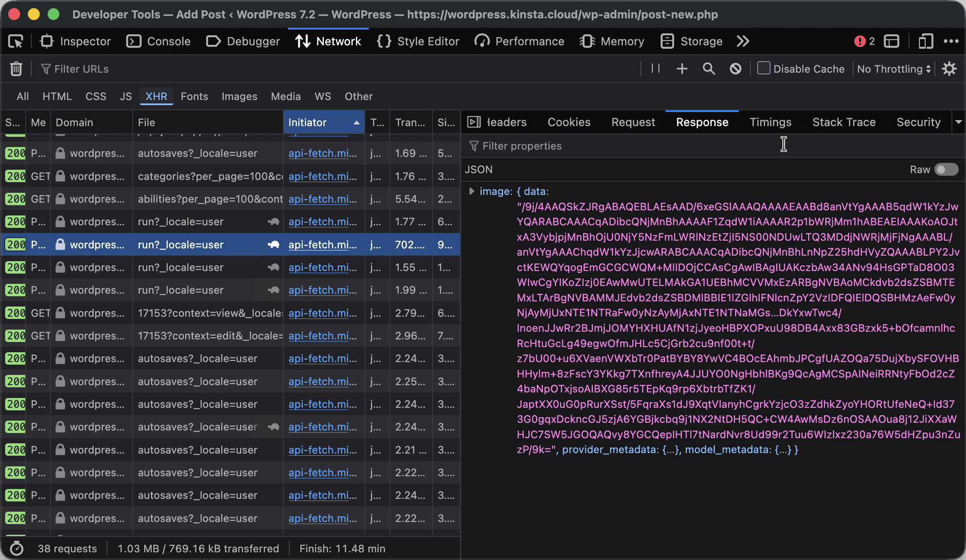Focus Filter properties field
Screen dimensions: 966x560
(713, 146)
